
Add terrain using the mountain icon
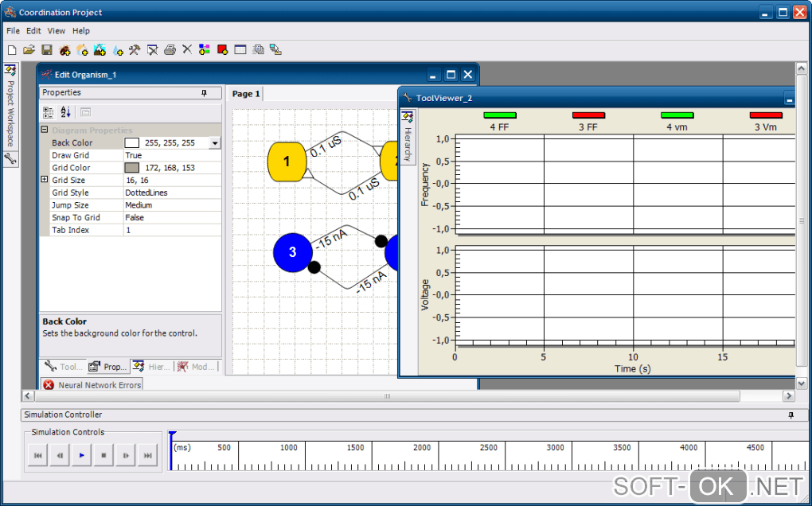[x=100, y=50]
